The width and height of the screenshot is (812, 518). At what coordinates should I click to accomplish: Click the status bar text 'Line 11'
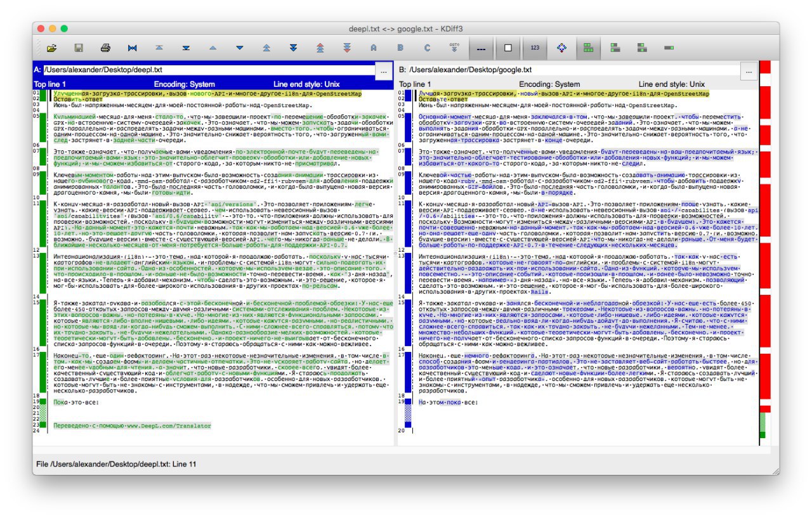coord(183,464)
